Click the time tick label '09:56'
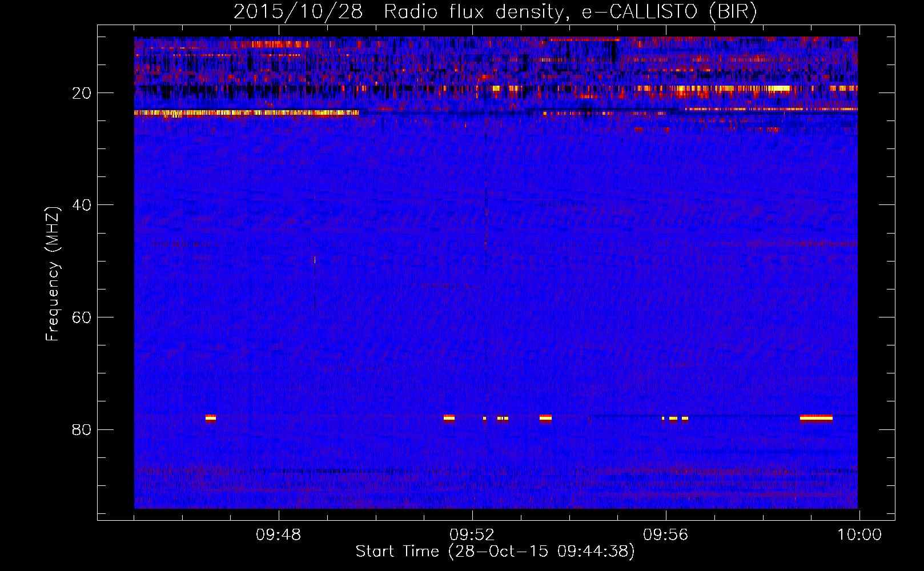Image resolution: width=924 pixels, height=571 pixels. pyautogui.click(x=665, y=535)
